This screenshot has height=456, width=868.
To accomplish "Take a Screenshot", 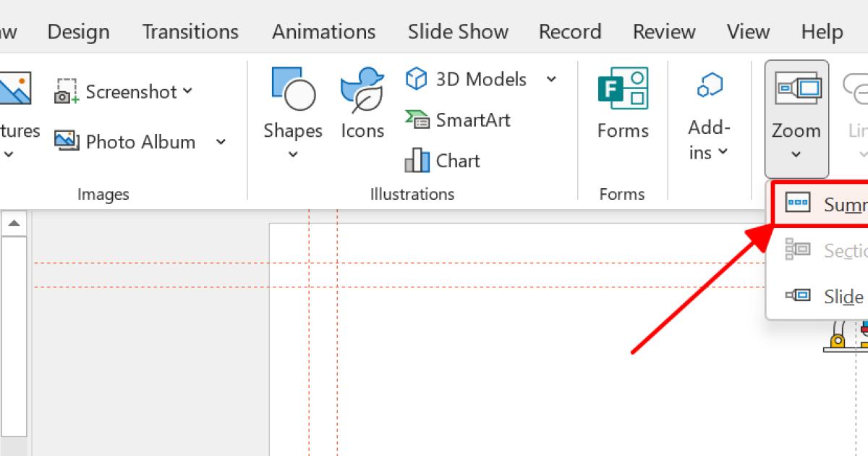I will pos(119,91).
